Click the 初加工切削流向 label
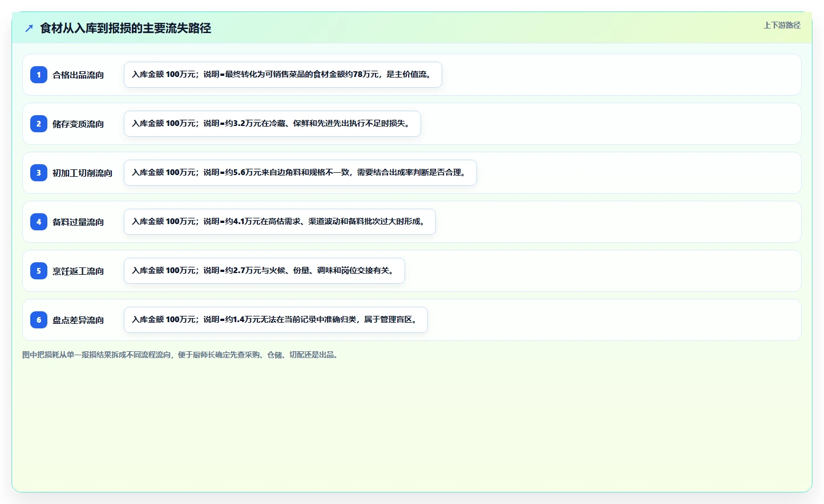Image resolution: width=824 pixels, height=504 pixels. coord(82,173)
